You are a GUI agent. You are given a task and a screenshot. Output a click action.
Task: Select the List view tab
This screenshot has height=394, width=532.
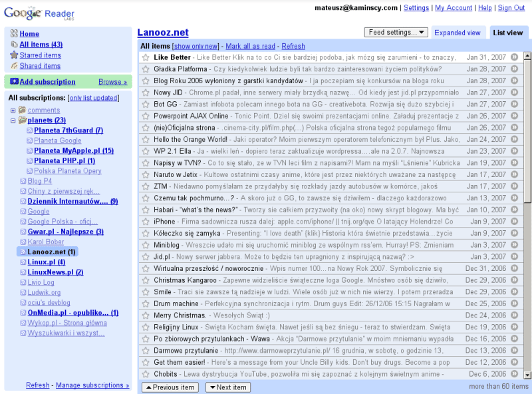(x=507, y=33)
